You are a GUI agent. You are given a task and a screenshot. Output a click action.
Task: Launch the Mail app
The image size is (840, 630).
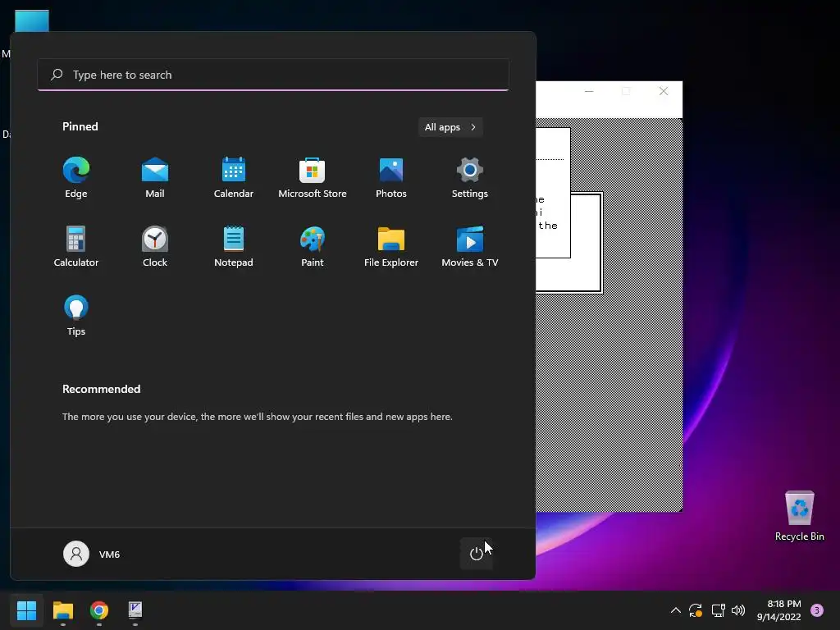(155, 178)
